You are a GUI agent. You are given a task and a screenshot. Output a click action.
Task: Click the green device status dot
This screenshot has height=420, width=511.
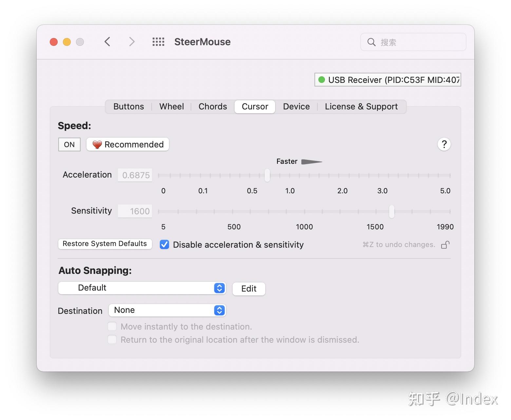tap(322, 80)
